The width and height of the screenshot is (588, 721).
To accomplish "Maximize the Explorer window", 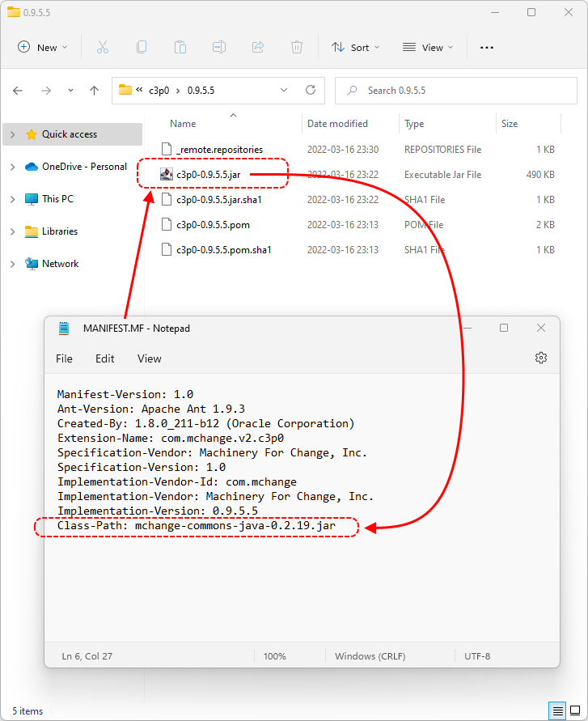I will point(531,12).
